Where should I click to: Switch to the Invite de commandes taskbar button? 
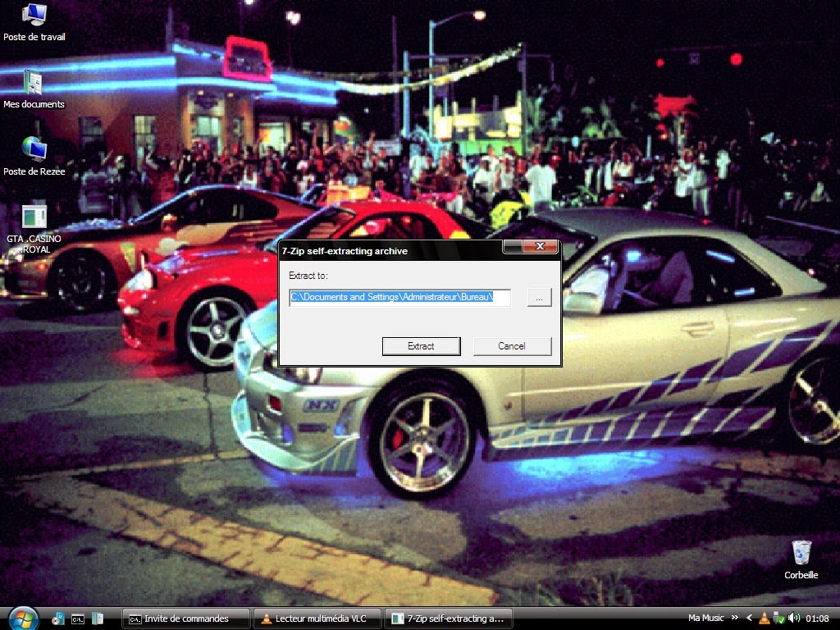[186, 619]
